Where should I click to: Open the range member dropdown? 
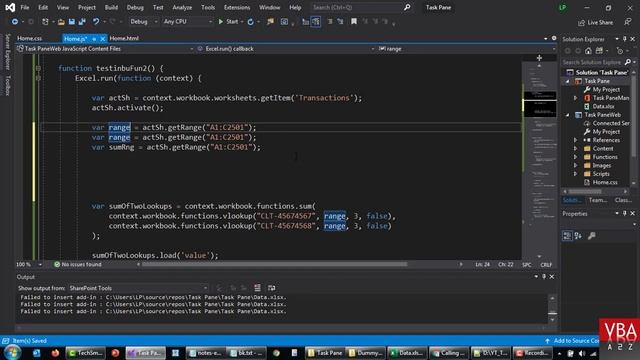tap(467, 49)
